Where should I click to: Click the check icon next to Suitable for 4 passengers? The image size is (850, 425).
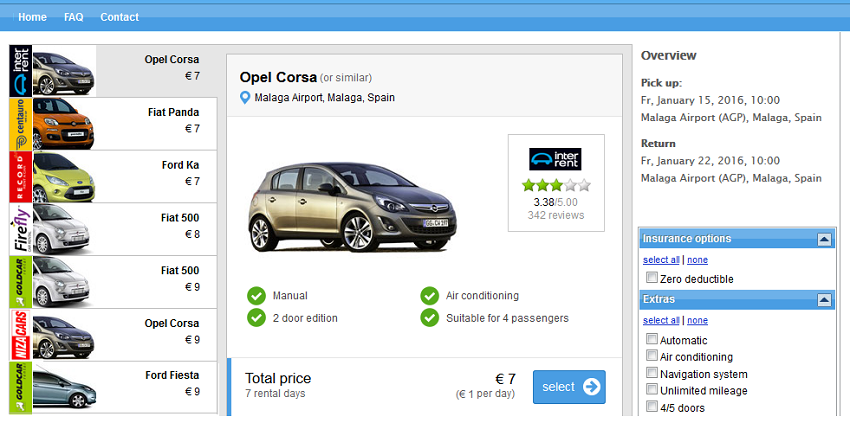429,318
